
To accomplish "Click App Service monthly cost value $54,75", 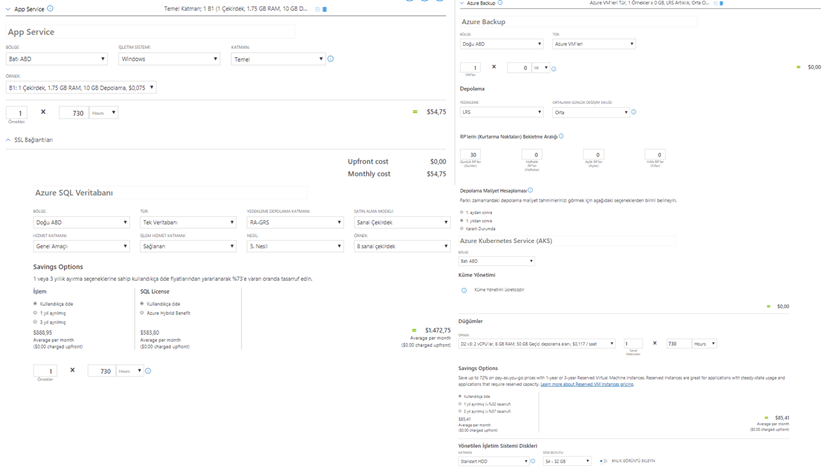I will point(436,174).
